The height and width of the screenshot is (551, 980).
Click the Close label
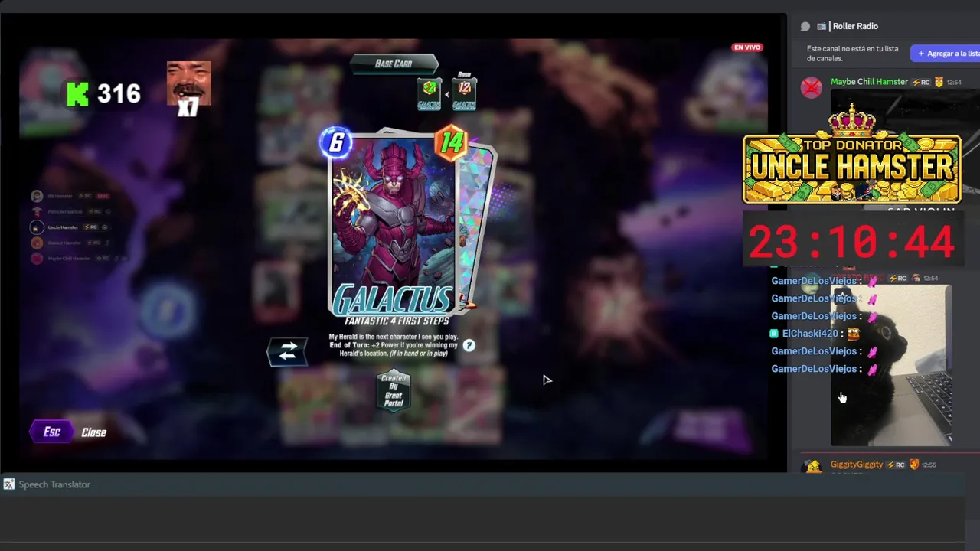pos(94,432)
